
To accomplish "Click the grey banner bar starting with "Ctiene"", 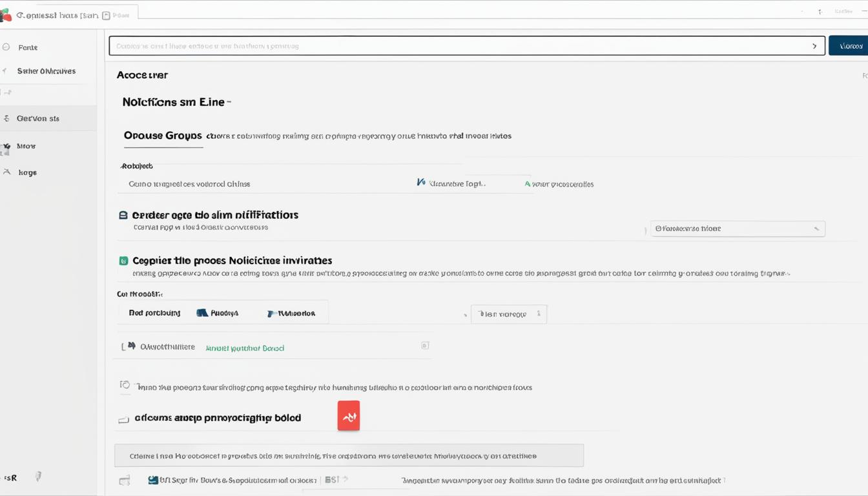I will [349, 455].
